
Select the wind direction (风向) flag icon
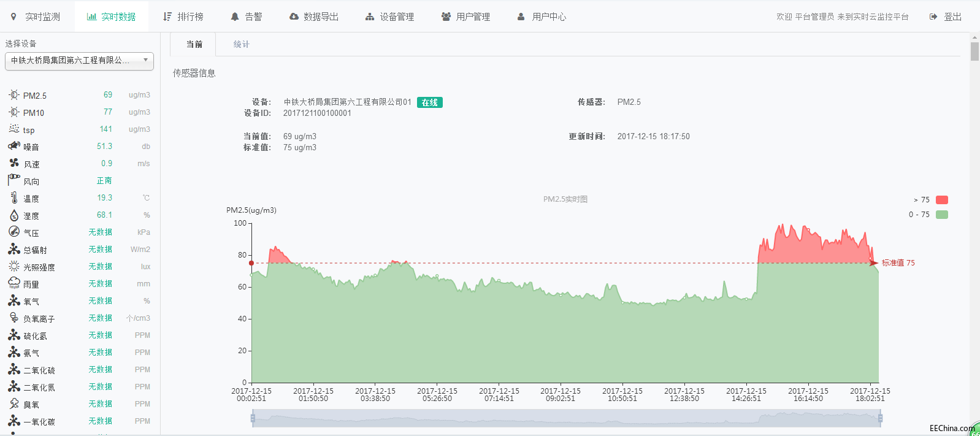click(14, 180)
